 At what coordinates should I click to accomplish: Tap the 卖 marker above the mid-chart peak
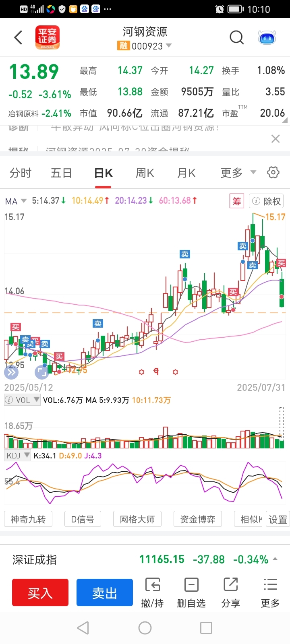tap(185, 254)
